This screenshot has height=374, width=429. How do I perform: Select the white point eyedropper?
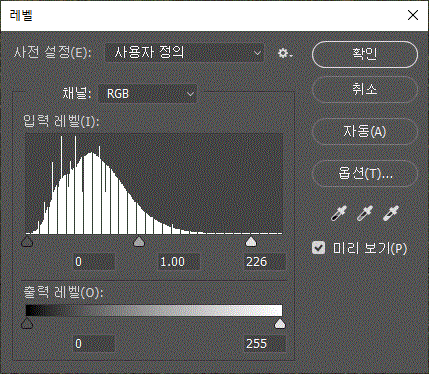(391, 213)
